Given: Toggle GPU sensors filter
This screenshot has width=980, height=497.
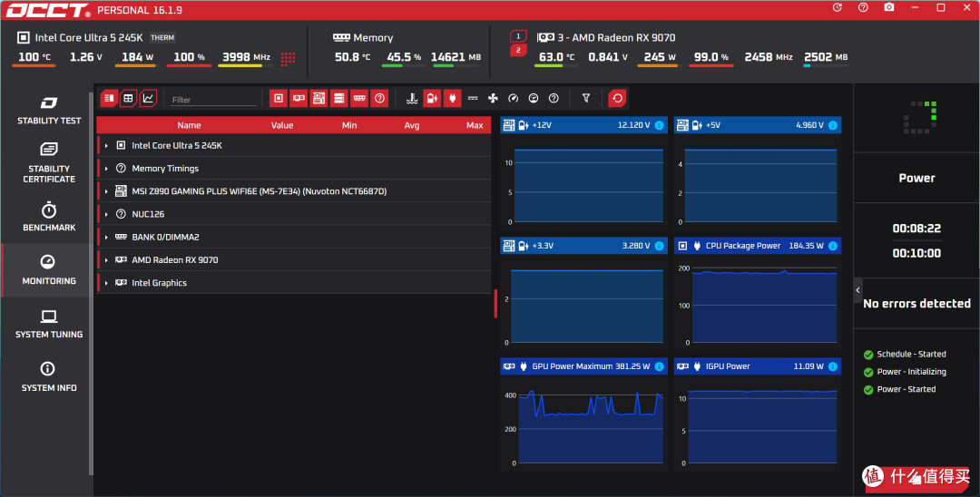Looking at the screenshot, I should tap(299, 98).
